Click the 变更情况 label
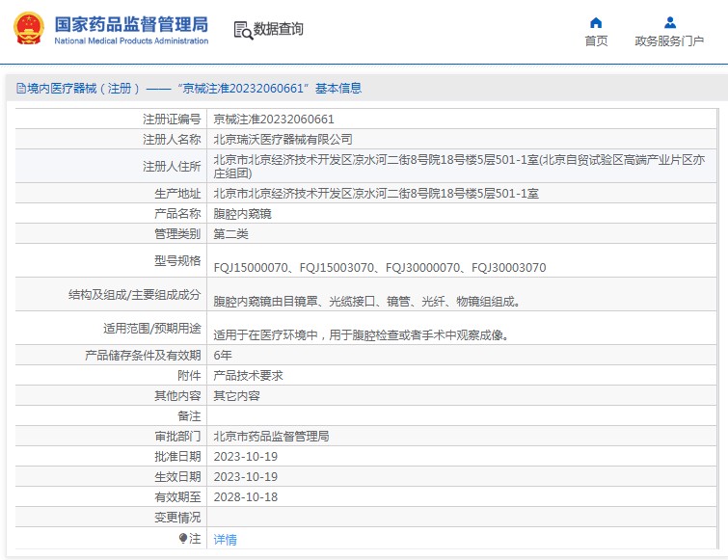This screenshot has height=560, width=728. 177,517
